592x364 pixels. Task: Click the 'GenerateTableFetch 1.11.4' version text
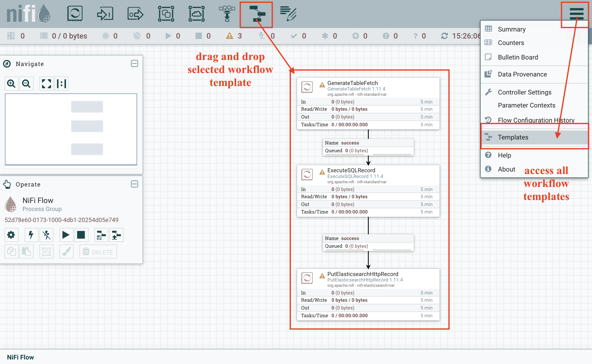point(356,89)
